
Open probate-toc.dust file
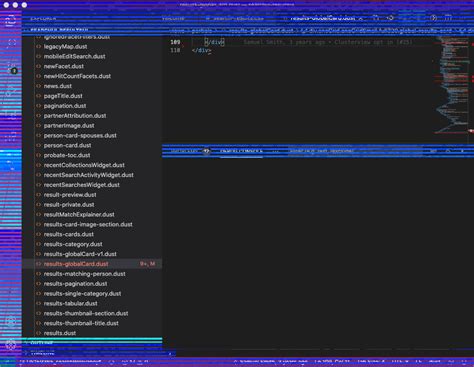tap(67, 155)
